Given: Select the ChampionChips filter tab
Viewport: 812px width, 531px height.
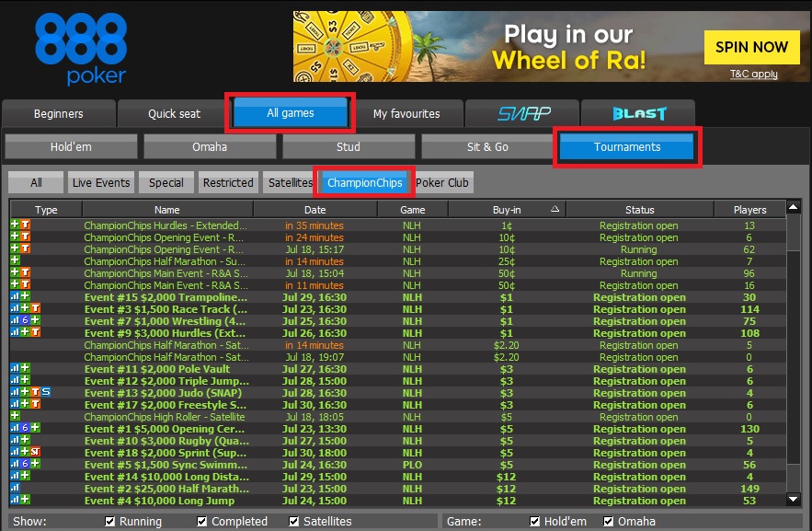Looking at the screenshot, I should (x=364, y=182).
